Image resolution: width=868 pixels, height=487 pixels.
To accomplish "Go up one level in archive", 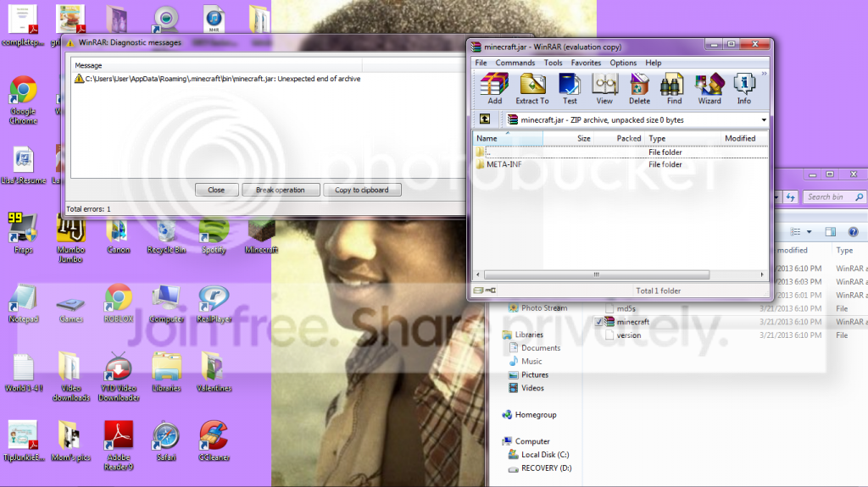I will pyautogui.click(x=485, y=120).
